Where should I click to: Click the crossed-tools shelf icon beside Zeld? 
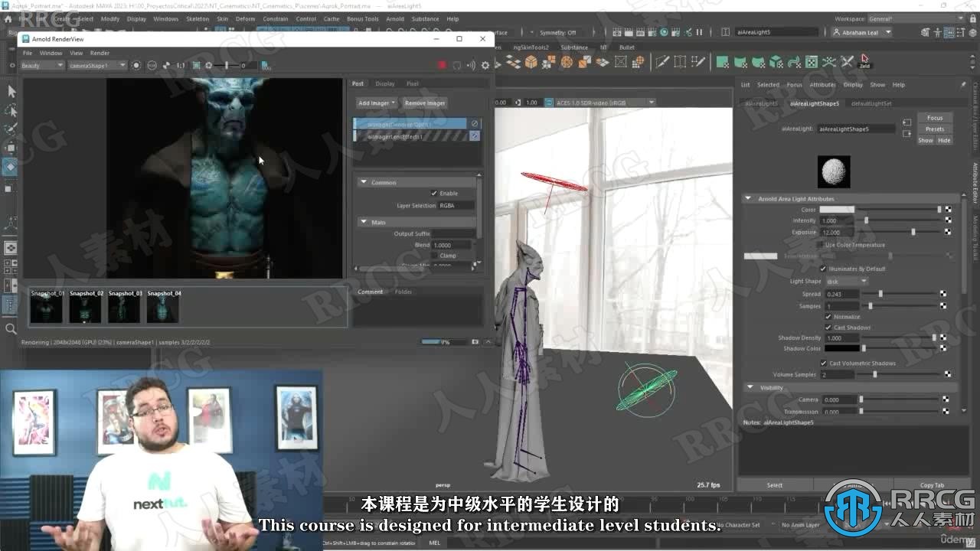[x=847, y=62]
